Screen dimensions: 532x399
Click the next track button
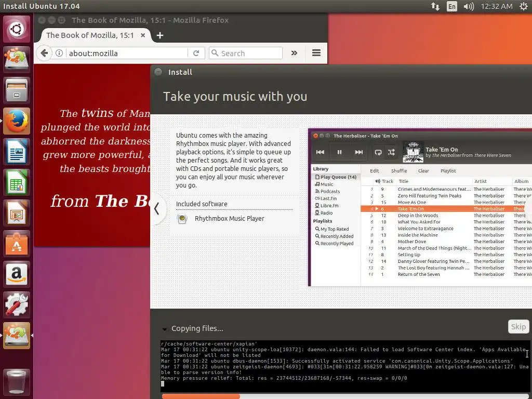[x=358, y=152]
